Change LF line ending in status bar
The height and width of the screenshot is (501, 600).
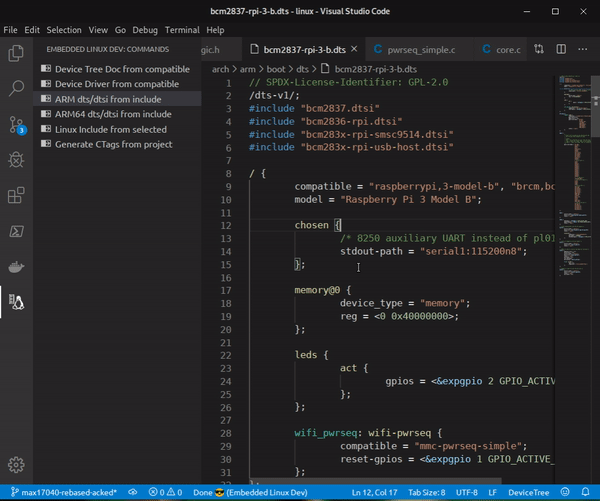point(492,492)
